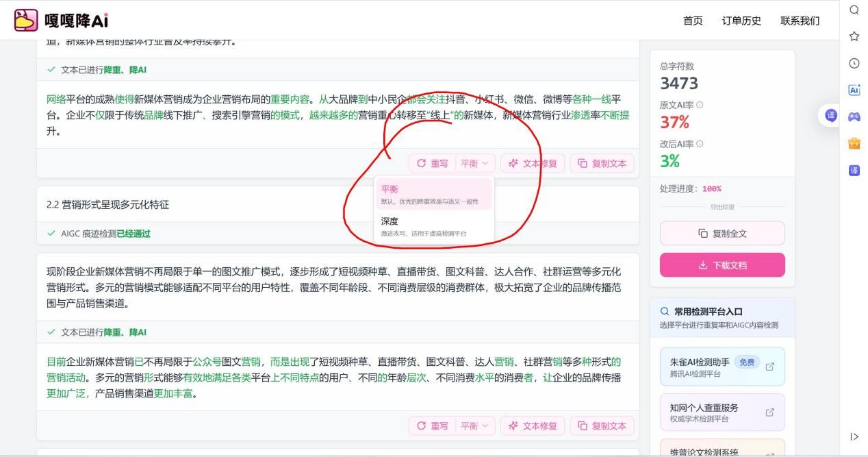Click 常用检测平台入口 heading
Image resolution: width=868 pixels, height=457 pixels.
(708, 311)
